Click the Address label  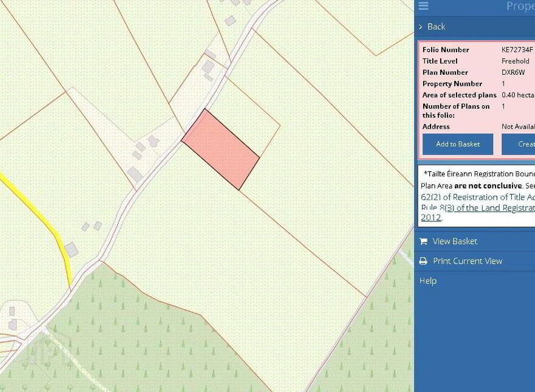(436, 126)
